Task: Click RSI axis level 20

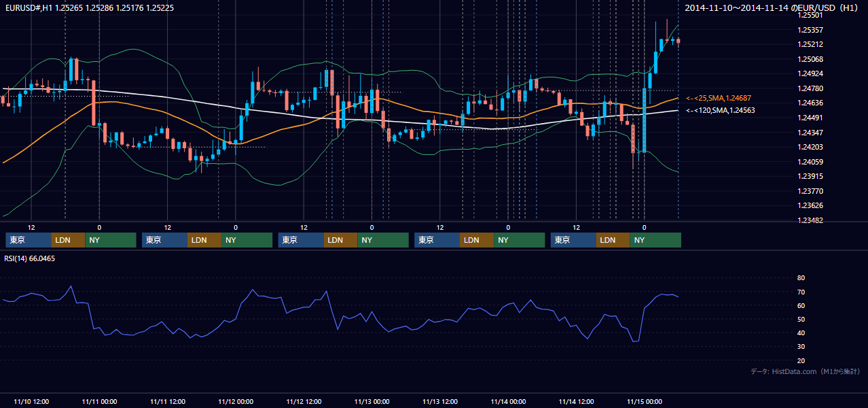Action: [801, 360]
